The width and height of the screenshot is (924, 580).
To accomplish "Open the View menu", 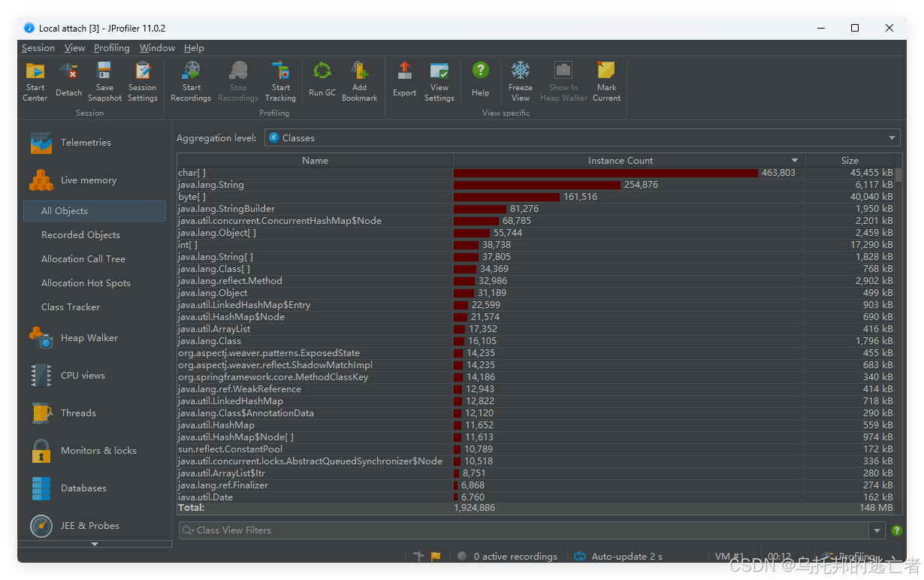I will click(x=74, y=48).
